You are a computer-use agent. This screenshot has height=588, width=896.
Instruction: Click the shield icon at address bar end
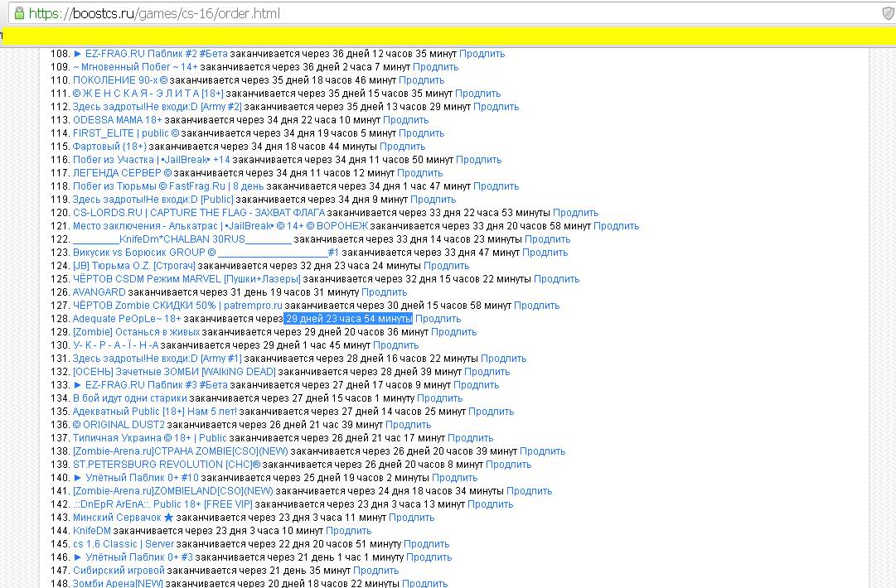pyautogui.click(x=889, y=12)
